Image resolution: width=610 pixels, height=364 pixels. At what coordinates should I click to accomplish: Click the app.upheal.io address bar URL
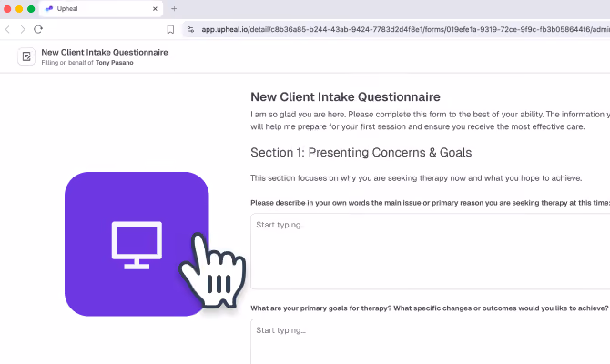(404, 29)
